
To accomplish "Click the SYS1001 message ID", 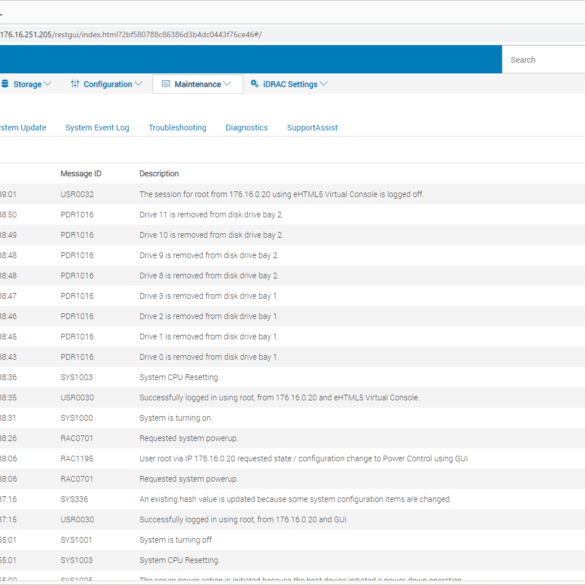I will (x=77, y=540).
